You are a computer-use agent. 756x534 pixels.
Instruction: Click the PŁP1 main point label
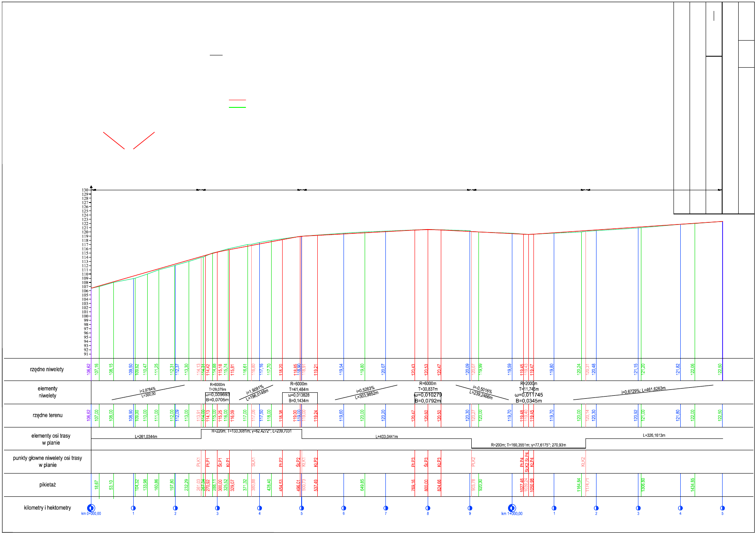click(208, 462)
